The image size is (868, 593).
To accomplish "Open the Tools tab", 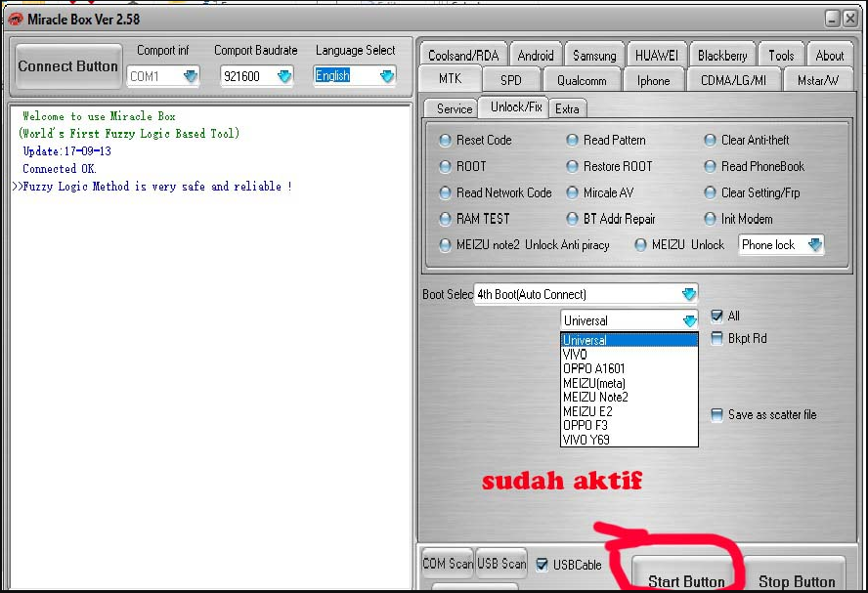I will coord(781,56).
